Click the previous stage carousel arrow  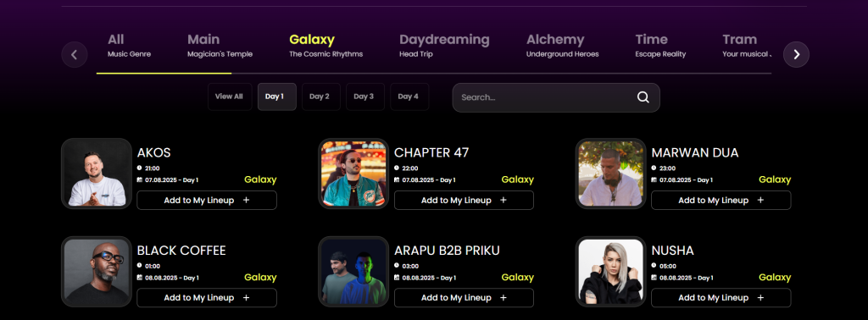(75, 55)
